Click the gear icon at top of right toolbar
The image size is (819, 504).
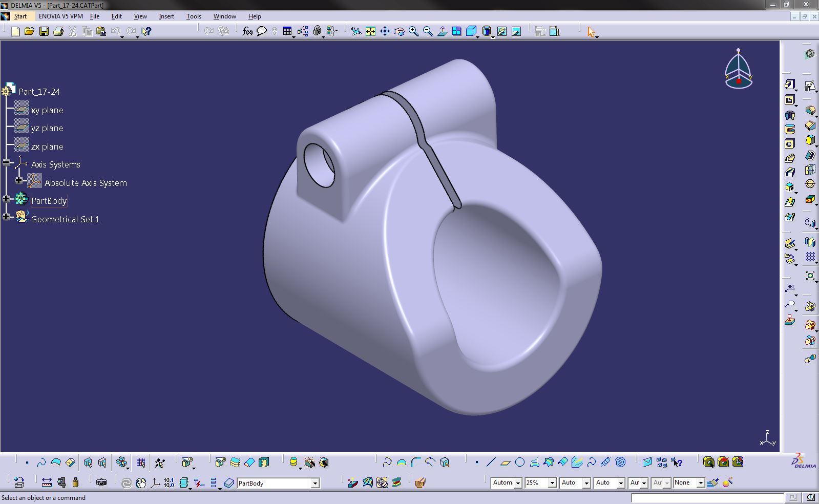pos(810,53)
